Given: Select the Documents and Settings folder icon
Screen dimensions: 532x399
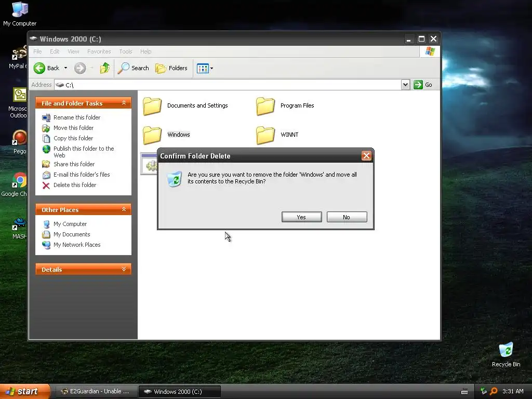Looking at the screenshot, I should (152, 106).
